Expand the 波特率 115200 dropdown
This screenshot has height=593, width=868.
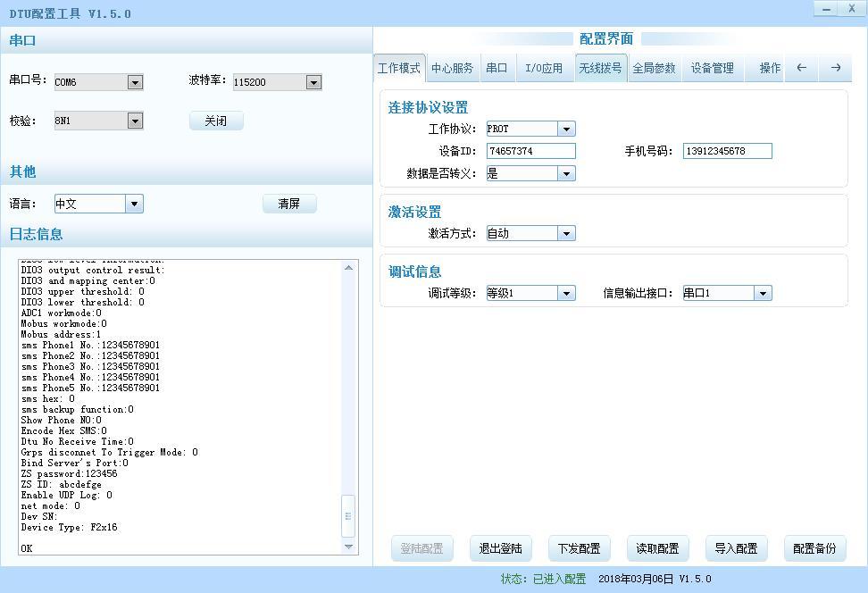313,82
